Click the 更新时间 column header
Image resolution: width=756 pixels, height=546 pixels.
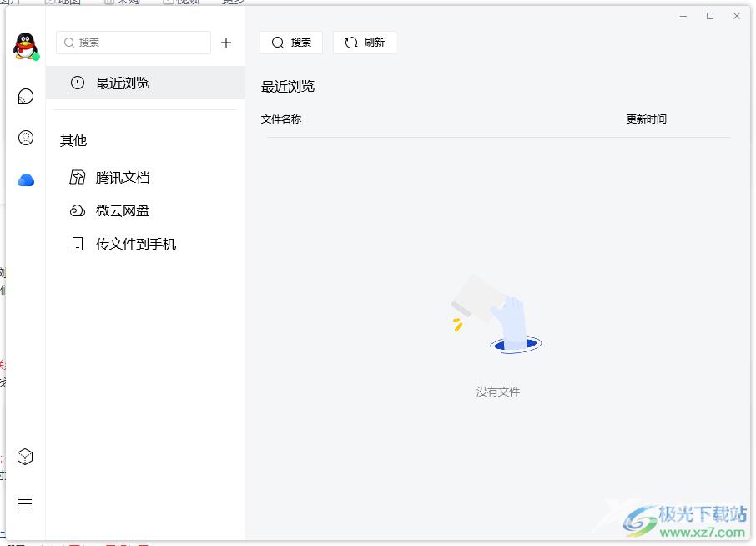coord(647,119)
